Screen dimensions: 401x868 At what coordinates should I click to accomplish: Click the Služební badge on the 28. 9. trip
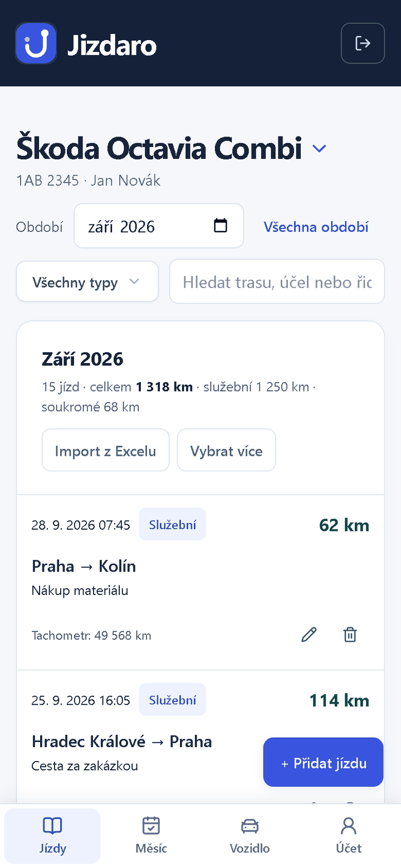coord(172,524)
